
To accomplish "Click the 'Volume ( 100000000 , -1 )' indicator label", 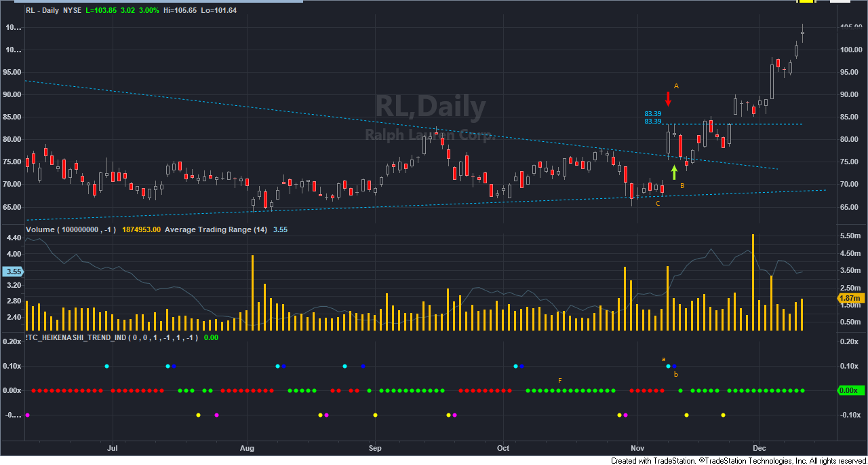I will (72, 230).
